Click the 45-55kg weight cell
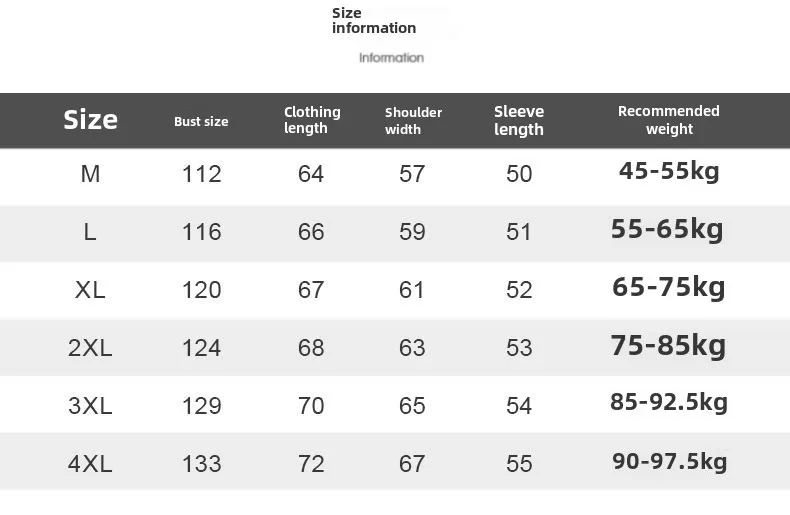790x515 pixels. (x=669, y=171)
